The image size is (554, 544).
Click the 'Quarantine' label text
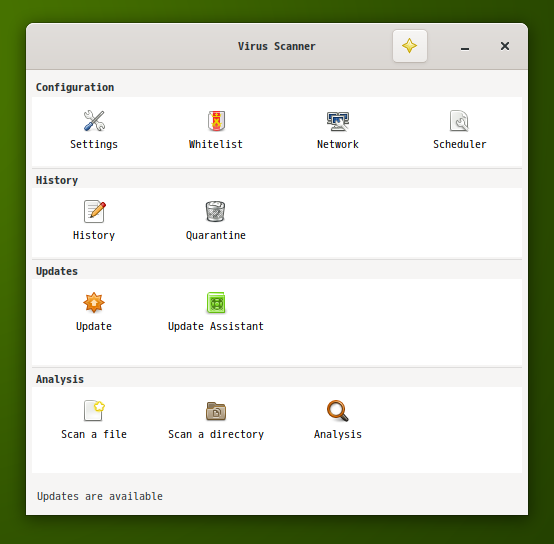tap(216, 235)
